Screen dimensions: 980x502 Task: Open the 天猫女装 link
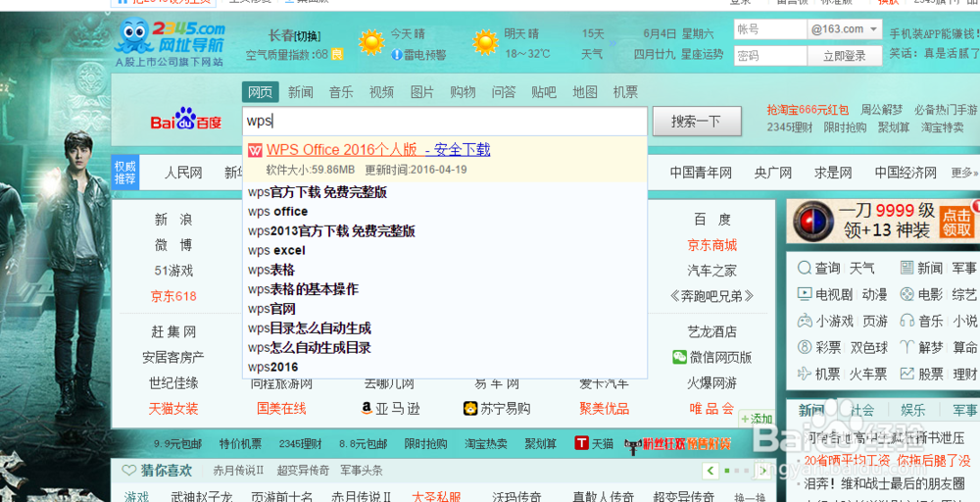[173, 409]
